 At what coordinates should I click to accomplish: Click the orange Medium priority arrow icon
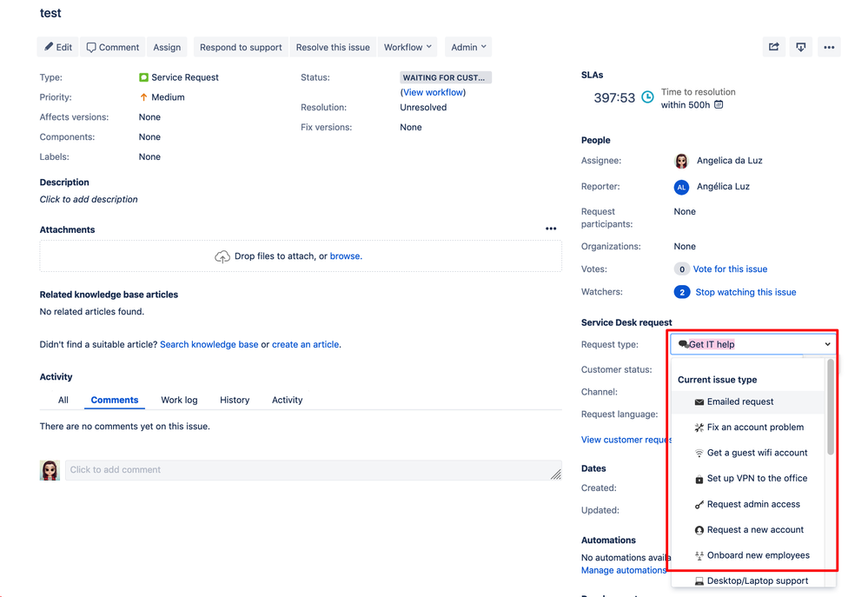coord(144,97)
